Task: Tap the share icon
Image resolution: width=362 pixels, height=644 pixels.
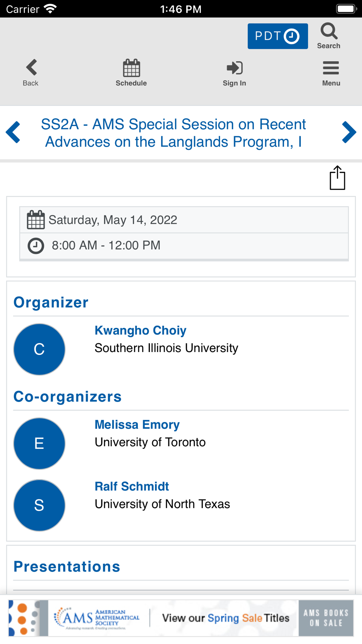Action: pyautogui.click(x=337, y=177)
